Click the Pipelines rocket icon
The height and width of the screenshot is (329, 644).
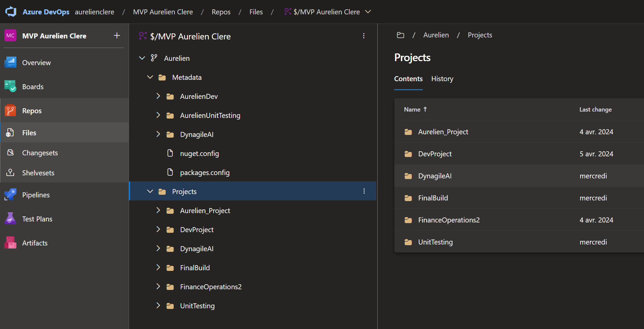tap(10, 195)
